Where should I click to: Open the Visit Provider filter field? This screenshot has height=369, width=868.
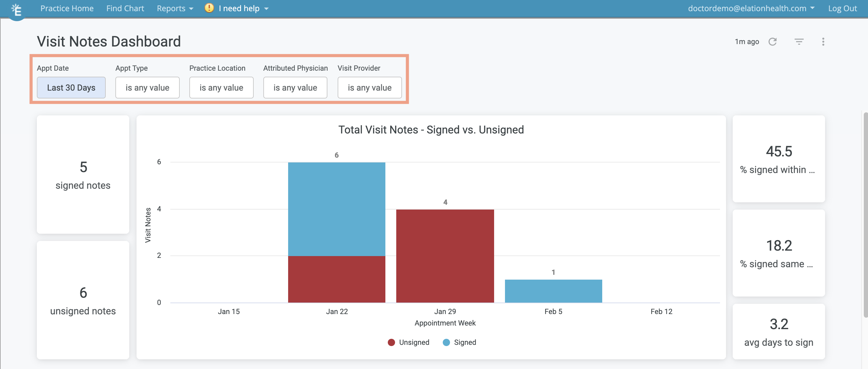pos(369,87)
